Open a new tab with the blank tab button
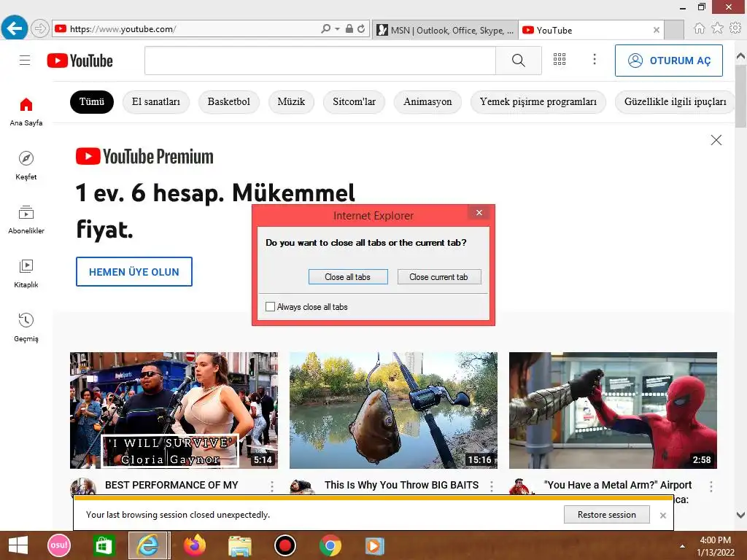Image resolution: width=747 pixels, height=560 pixels. click(x=673, y=30)
